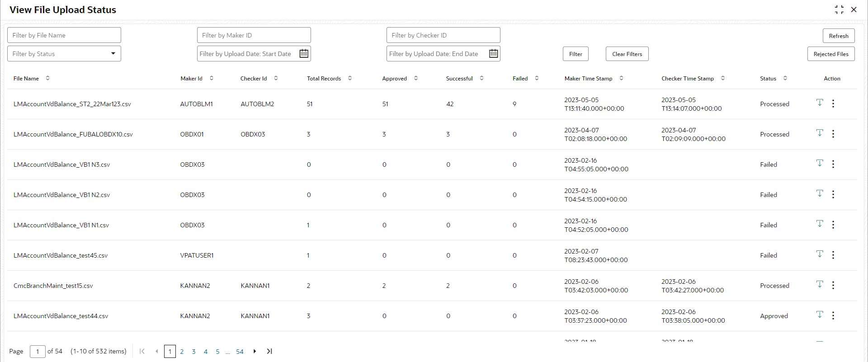Go to page 3 of results

click(x=193, y=352)
